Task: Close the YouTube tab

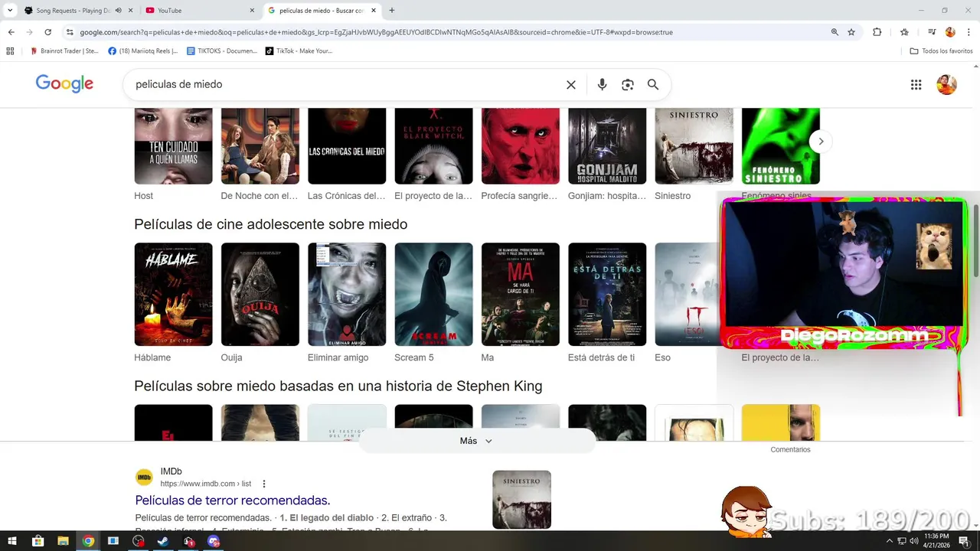Action: point(252,11)
